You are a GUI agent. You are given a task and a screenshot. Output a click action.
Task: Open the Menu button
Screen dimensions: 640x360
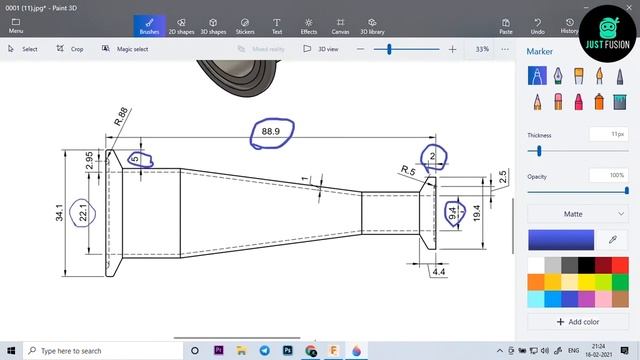click(x=16, y=26)
